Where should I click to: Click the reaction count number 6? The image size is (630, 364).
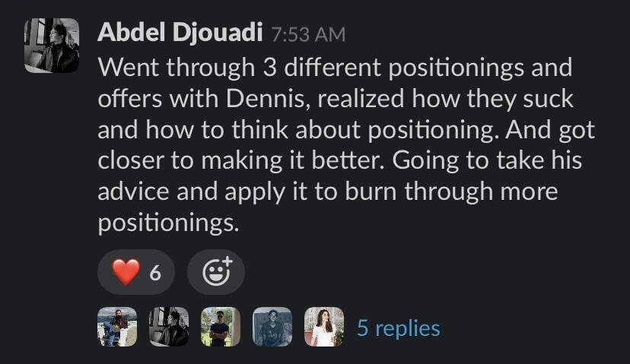pyautogui.click(x=155, y=273)
